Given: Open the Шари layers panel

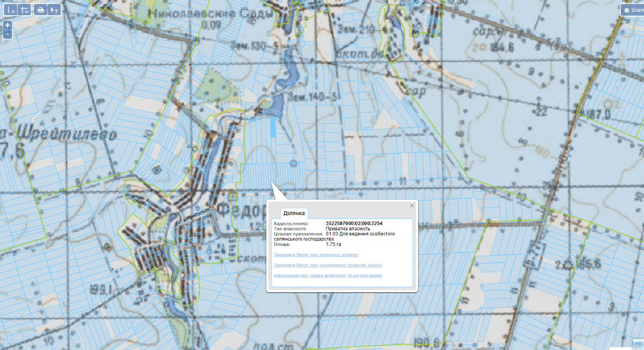Looking at the screenshot, I should (x=633, y=10).
